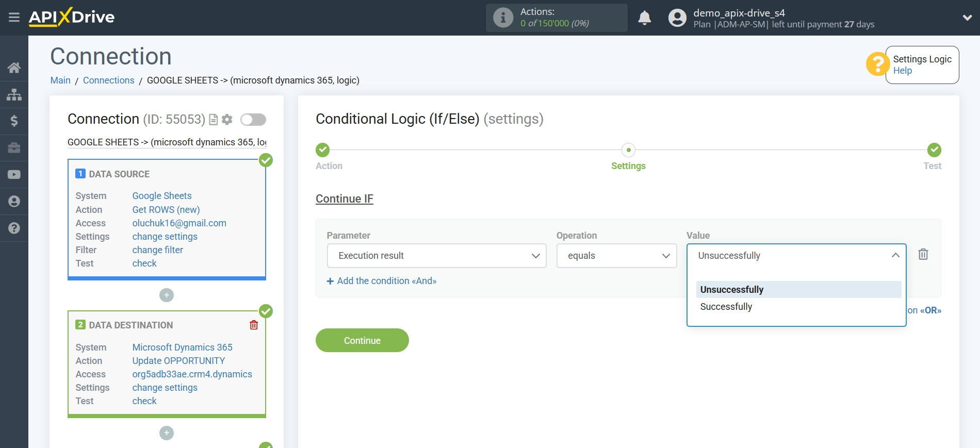Open the video tutorials sidebar icon

(x=14, y=175)
